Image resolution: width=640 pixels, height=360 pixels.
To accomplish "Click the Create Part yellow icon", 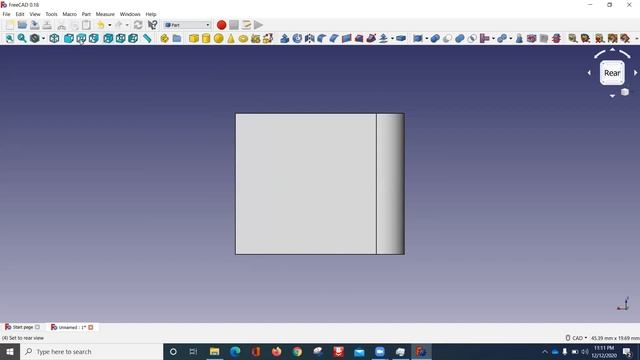I will click(x=164, y=38).
